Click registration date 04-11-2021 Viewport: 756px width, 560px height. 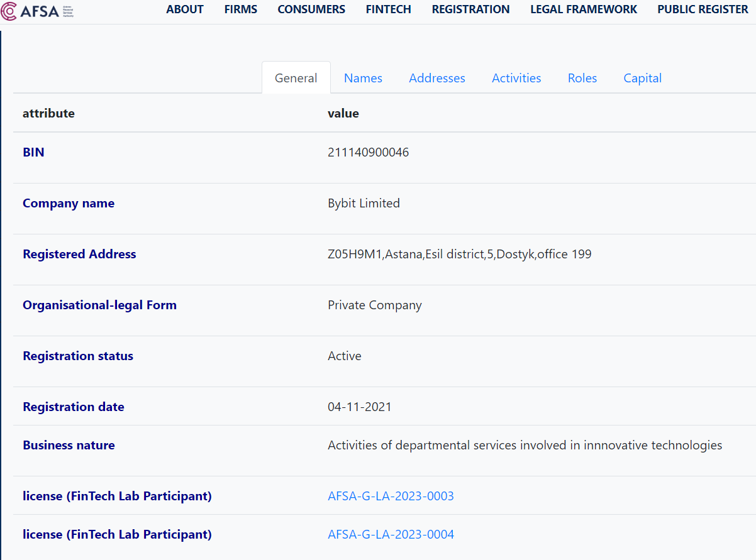click(x=360, y=407)
